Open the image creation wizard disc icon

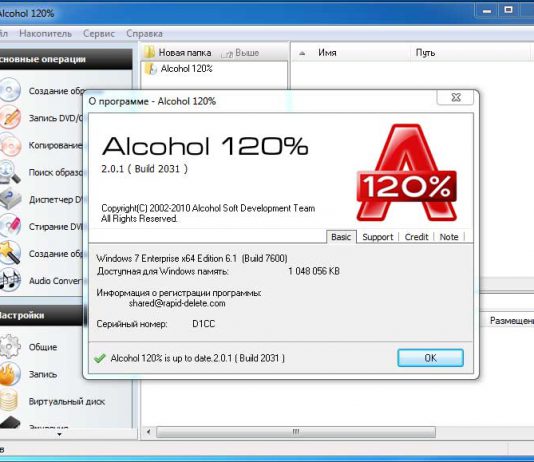[10, 90]
